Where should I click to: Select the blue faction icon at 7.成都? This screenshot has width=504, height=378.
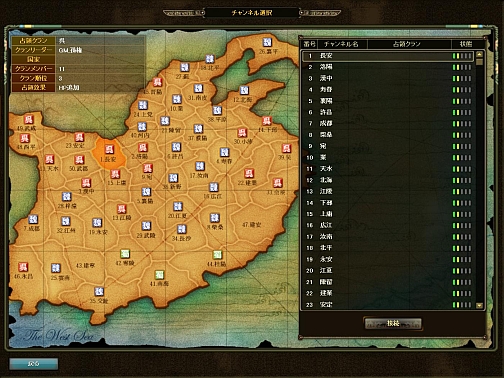point(33,219)
